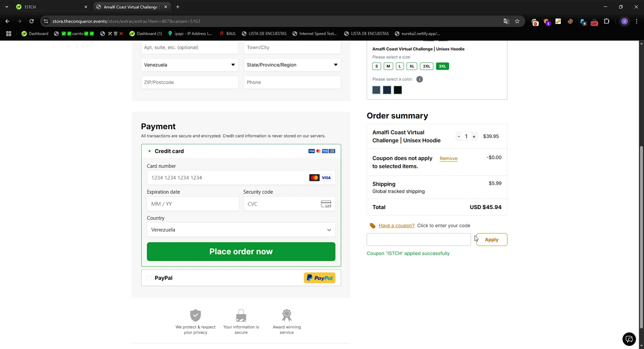Open the Chrome profile avatar
The width and height of the screenshot is (644, 349).
coord(625,21)
